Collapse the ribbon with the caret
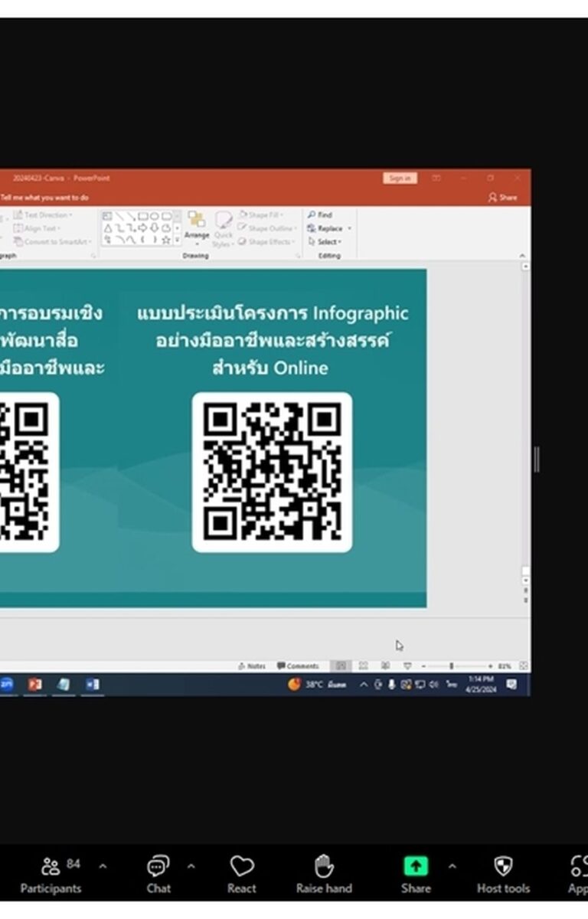The width and height of the screenshot is (588, 919). [x=522, y=256]
